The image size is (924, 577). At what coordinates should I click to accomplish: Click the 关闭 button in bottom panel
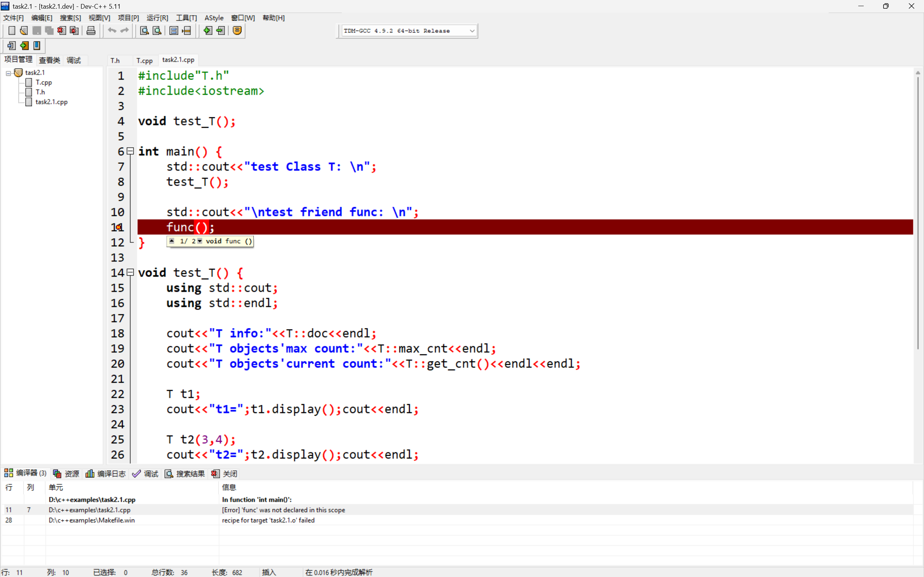click(225, 473)
